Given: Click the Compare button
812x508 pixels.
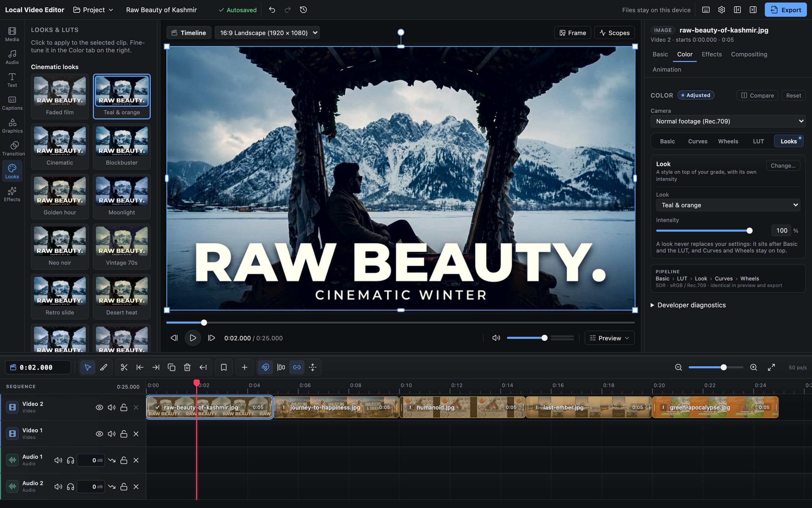Looking at the screenshot, I should click(757, 96).
